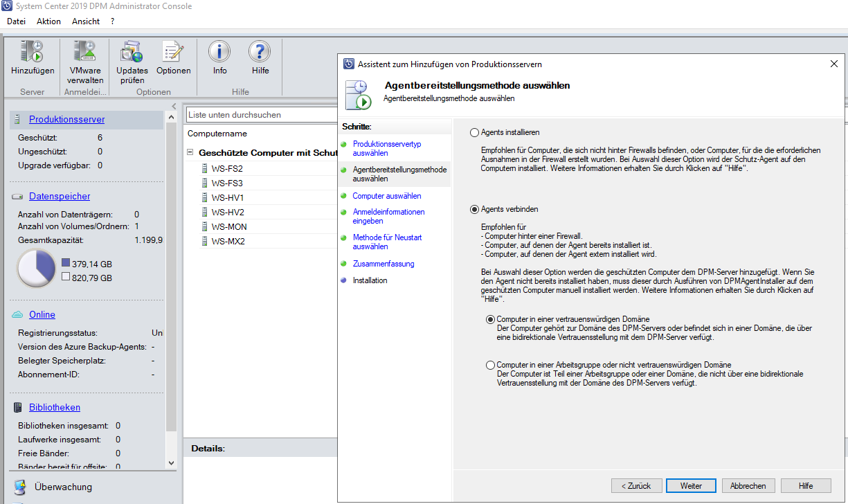The width and height of the screenshot is (848, 504).
Task: Choose Computer in einer vertrauenswürdigen Domäne
Action: (x=491, y=319)
